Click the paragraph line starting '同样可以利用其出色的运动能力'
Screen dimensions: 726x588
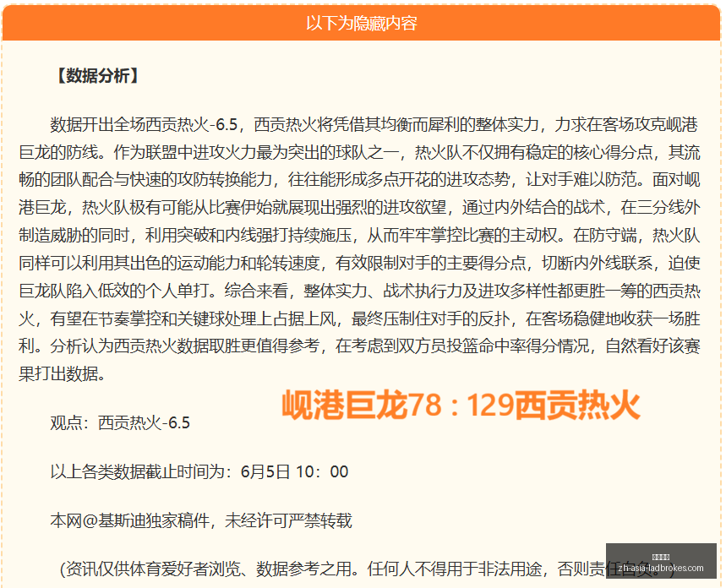pyautogui.click(x=359, y=263)
